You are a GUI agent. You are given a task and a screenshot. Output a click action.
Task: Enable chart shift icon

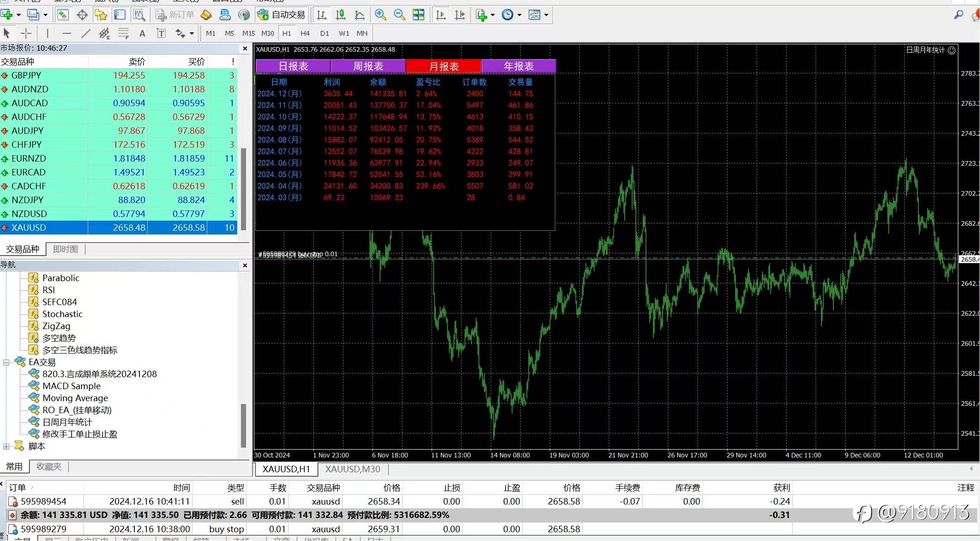(x=460, y=15)
